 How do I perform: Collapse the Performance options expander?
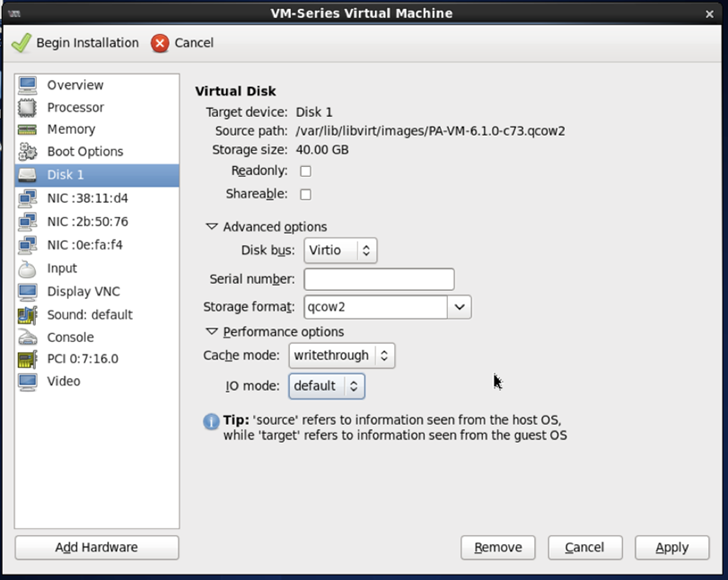tap(212, 332)
